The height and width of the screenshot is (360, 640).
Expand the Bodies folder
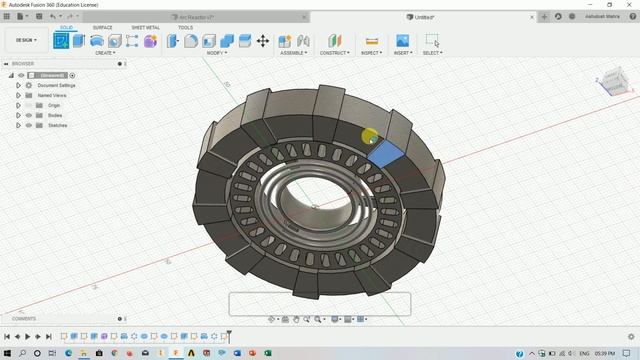point(18,116)
